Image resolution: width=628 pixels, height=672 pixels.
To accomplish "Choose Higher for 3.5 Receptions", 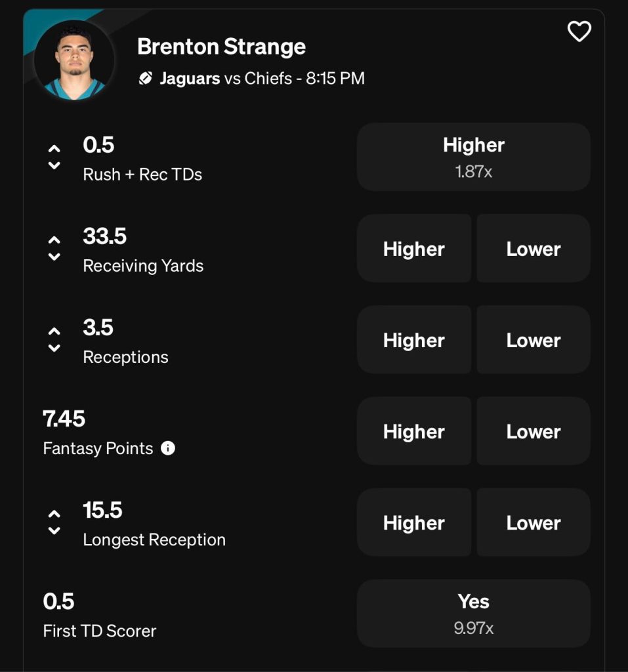I will (x=414, y=340).
